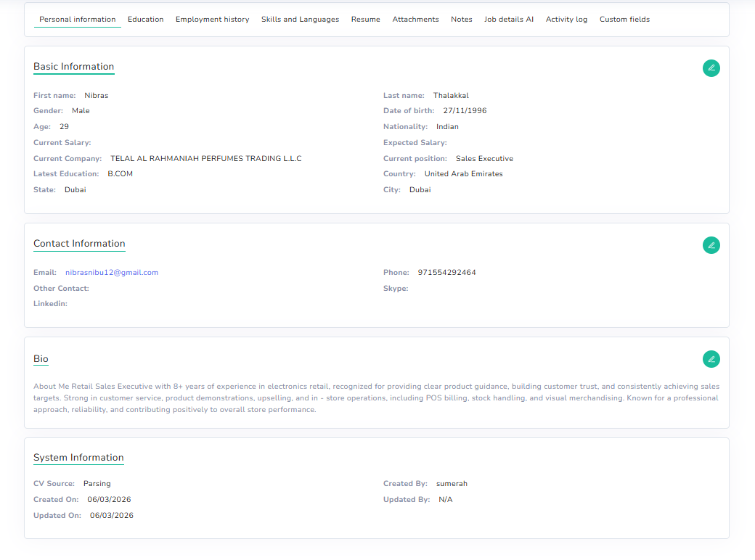Open the Job details AI tab
This screenshot has height=560, width=755.
(509, 19)
